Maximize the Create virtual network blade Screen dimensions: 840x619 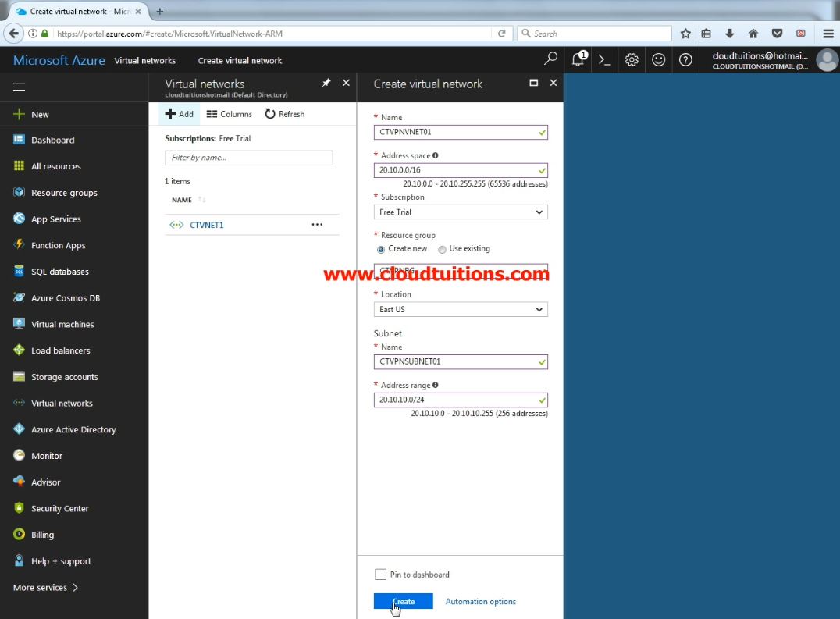coord(533,83)
